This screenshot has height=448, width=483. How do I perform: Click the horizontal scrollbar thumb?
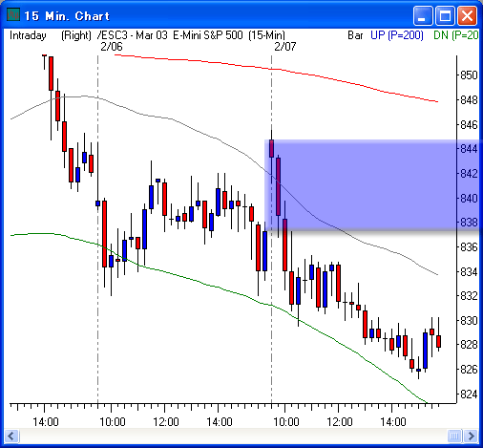[454, 436]
